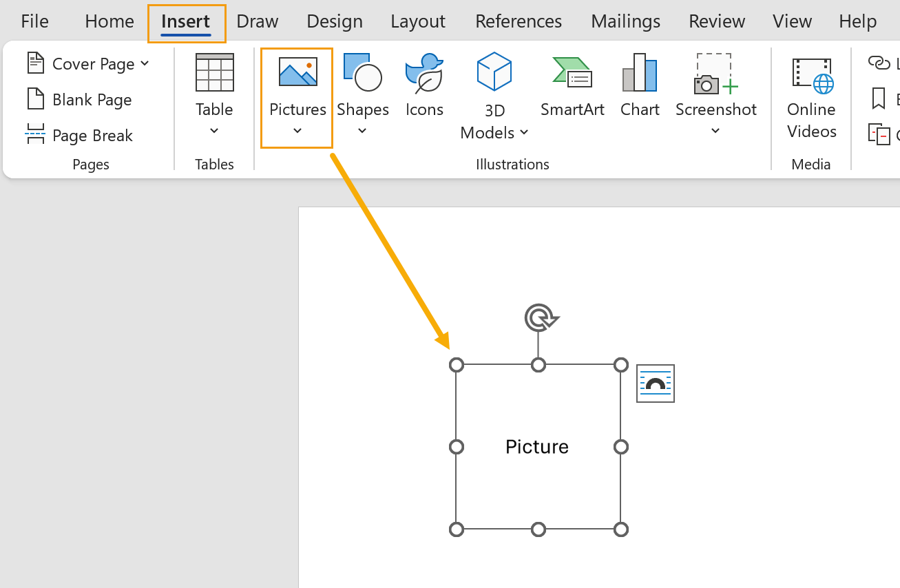The image size is (900, 588).
Task: Open the References tab
Action: point(518,21)
